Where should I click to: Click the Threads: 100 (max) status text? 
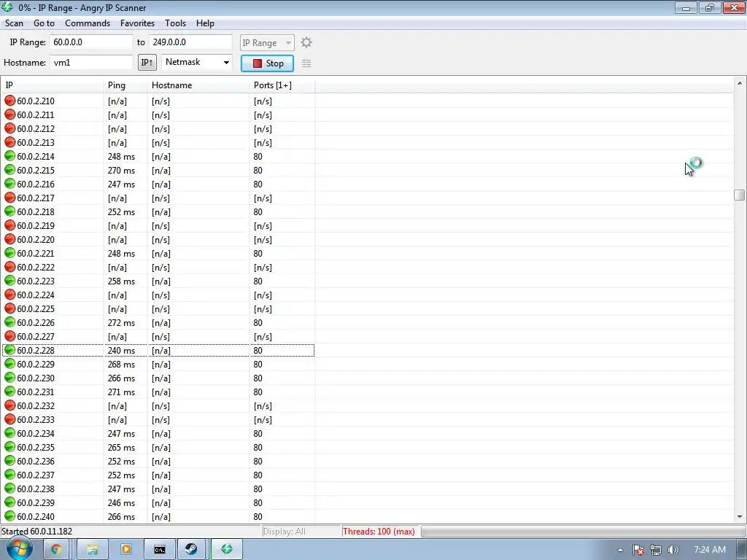point(379,532)
